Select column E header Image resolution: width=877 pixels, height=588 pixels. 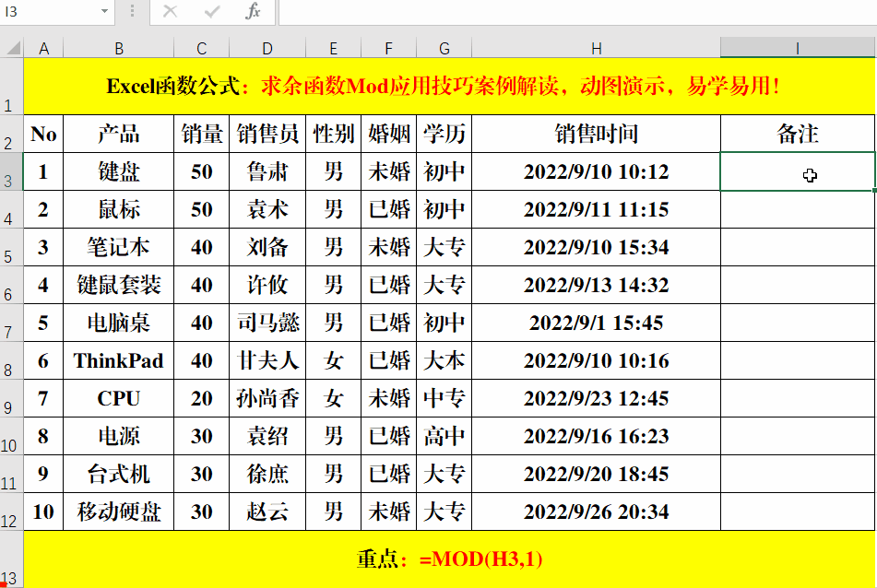click(x=333, y=48)
